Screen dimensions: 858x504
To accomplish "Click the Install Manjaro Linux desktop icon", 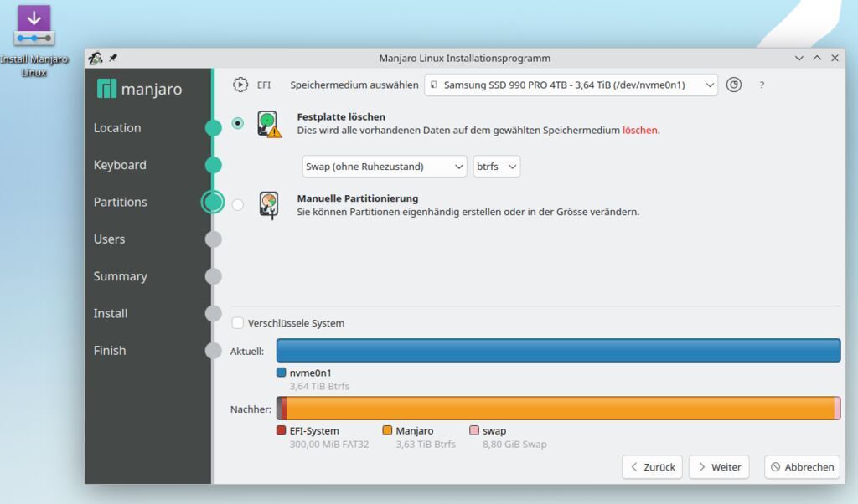I will 34,27.
